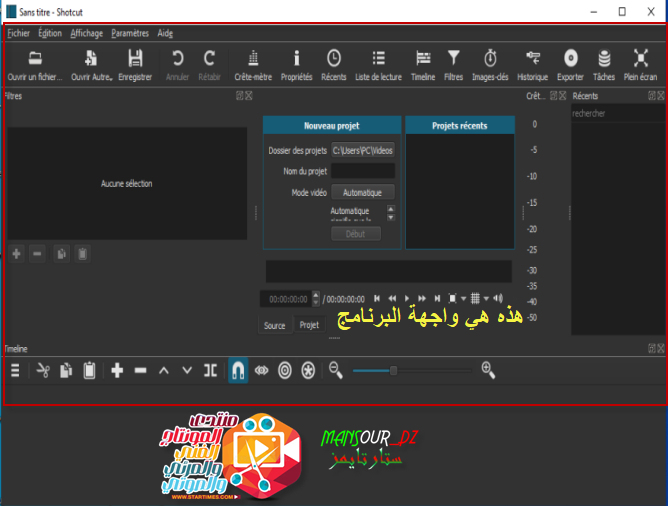
Task: Open the timeline hamburger menu
Action: point(15,371)
